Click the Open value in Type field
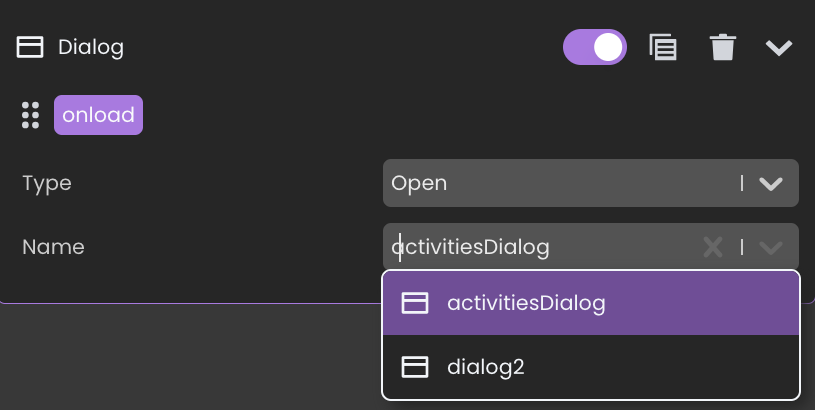 tap(419, 184)
